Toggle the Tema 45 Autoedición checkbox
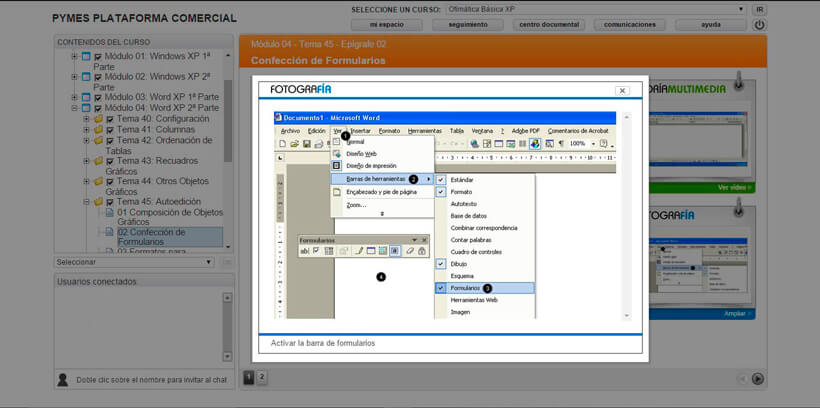Viewport: 820px width, 408px height. tap(110, 202)
